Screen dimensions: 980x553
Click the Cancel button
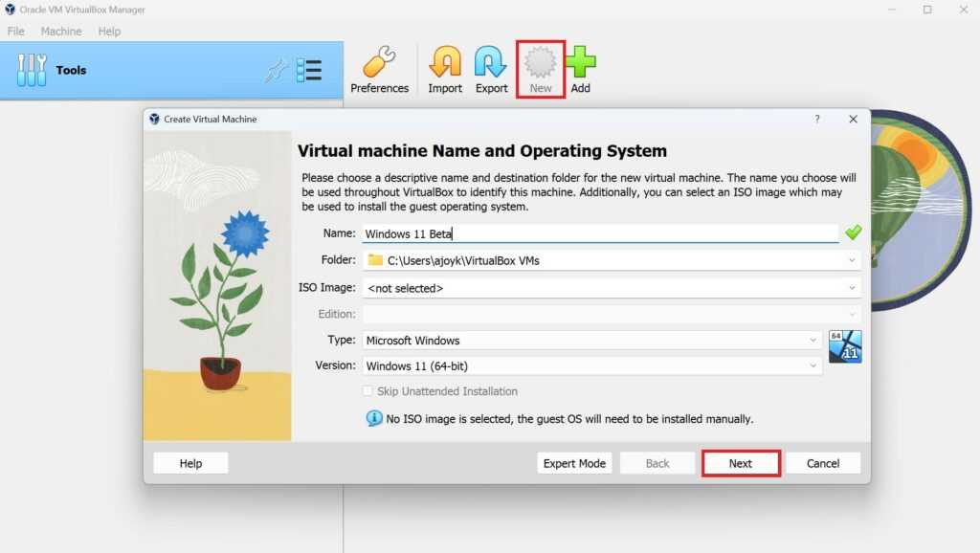(822, 464)
